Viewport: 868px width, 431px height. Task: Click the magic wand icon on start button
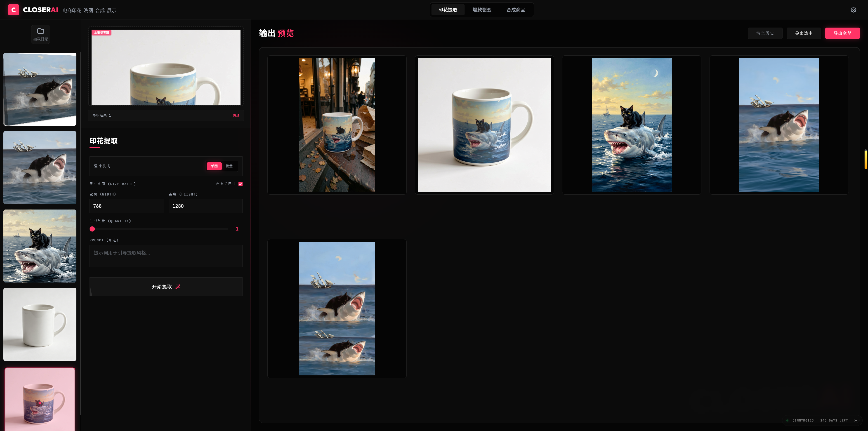pos(178,287)
